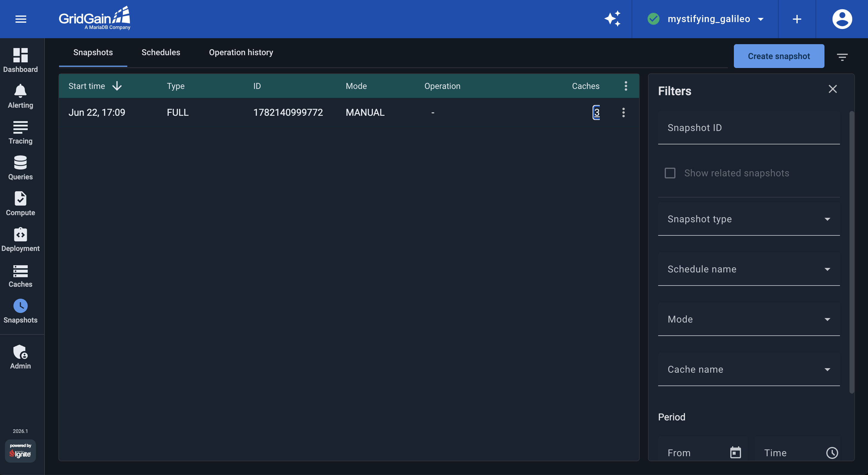
Task: Open Alerting bell in sidebar
Action: point(21,96)
